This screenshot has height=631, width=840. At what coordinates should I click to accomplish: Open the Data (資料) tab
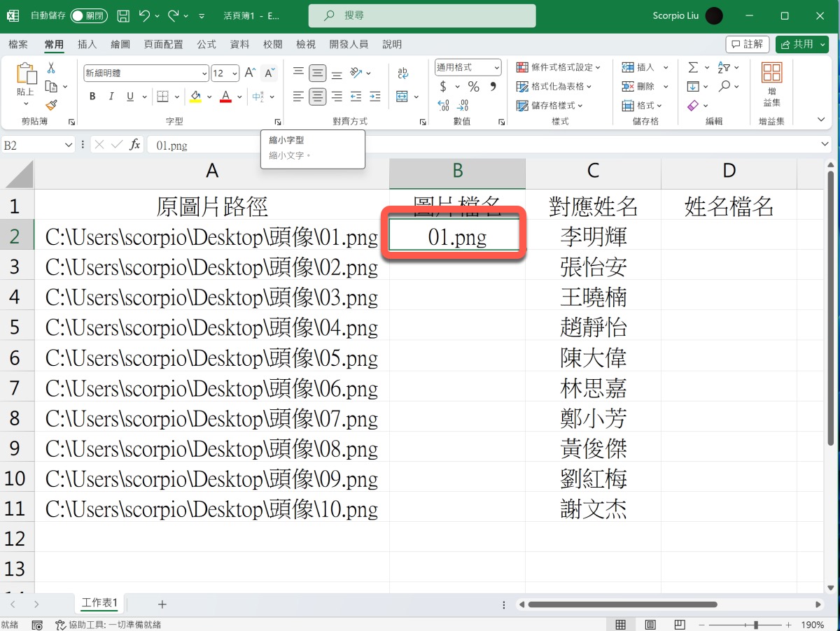click(239, 44)
